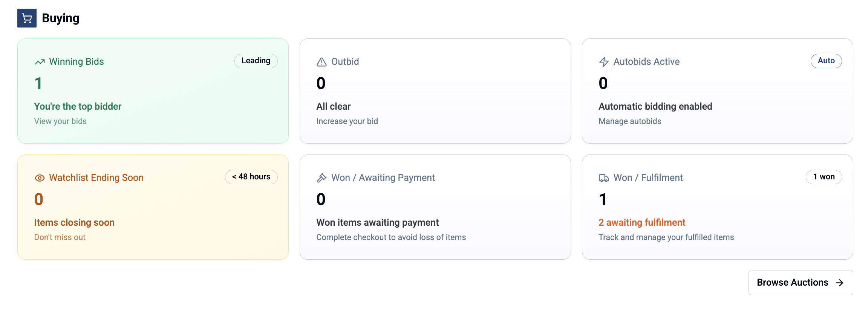
Task: Click the < 48 hours badge
Action: (x=251, y=177)
